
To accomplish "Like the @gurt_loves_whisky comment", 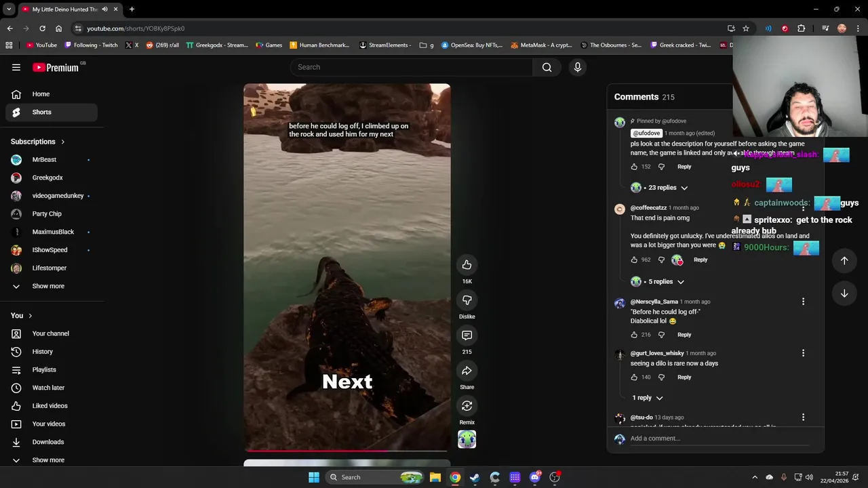I will click(x=634, y=377).
